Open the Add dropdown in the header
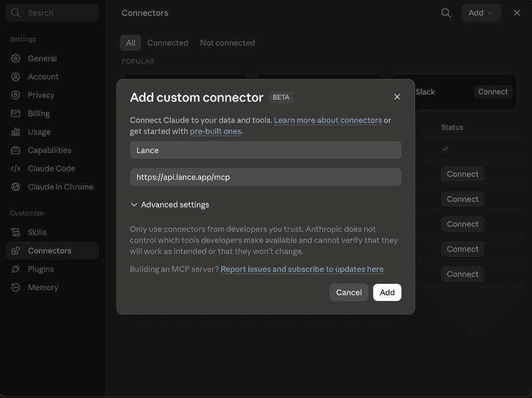The image size is (532, 398). 481,13
